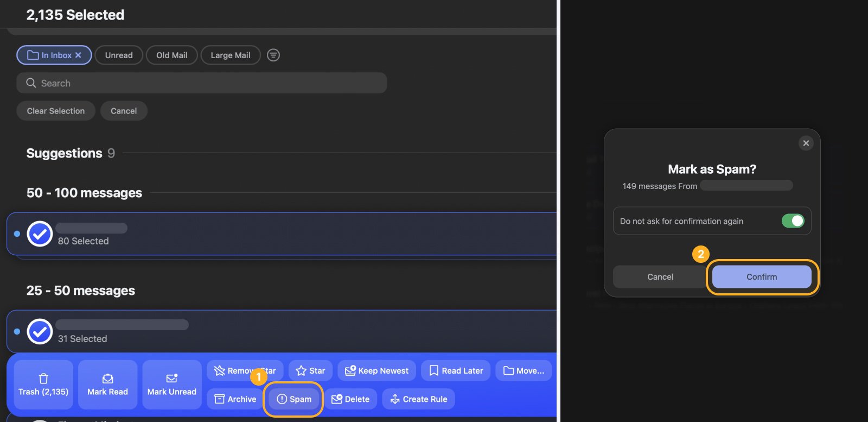
Task: Open the Create Rule action
Action: coord(418,399)
